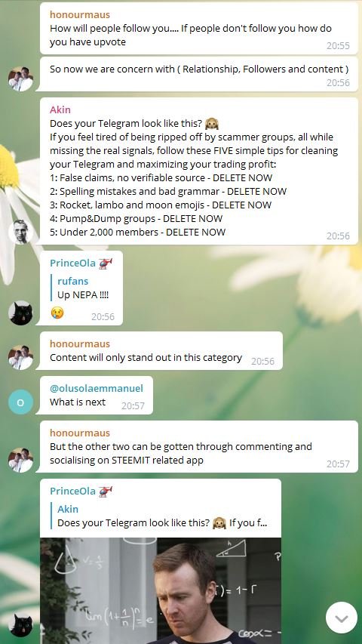Screen dimensions: 362x644
Task: Click the Akin sender name in pink
Action: pos(60,109)
